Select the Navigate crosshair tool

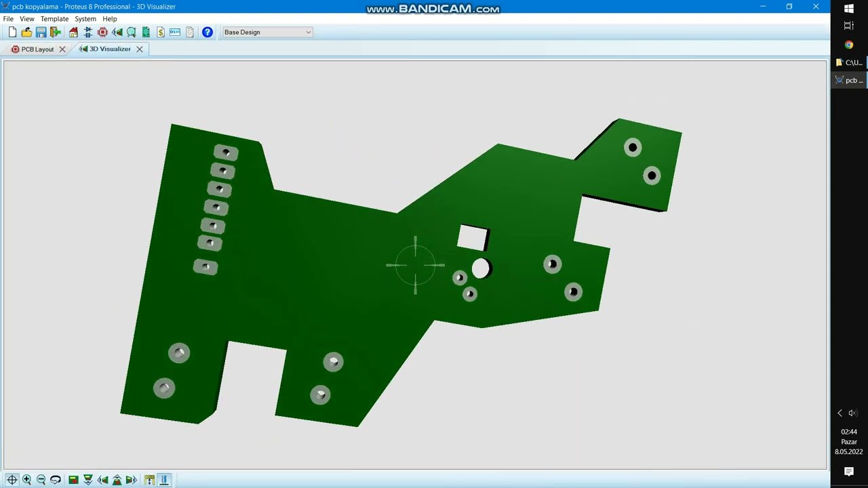(12, 480)
